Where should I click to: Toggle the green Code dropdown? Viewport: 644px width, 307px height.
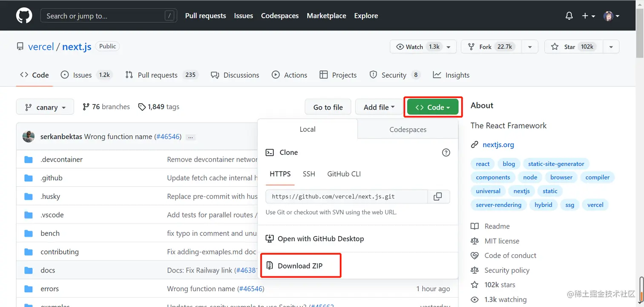pos(433,107)
